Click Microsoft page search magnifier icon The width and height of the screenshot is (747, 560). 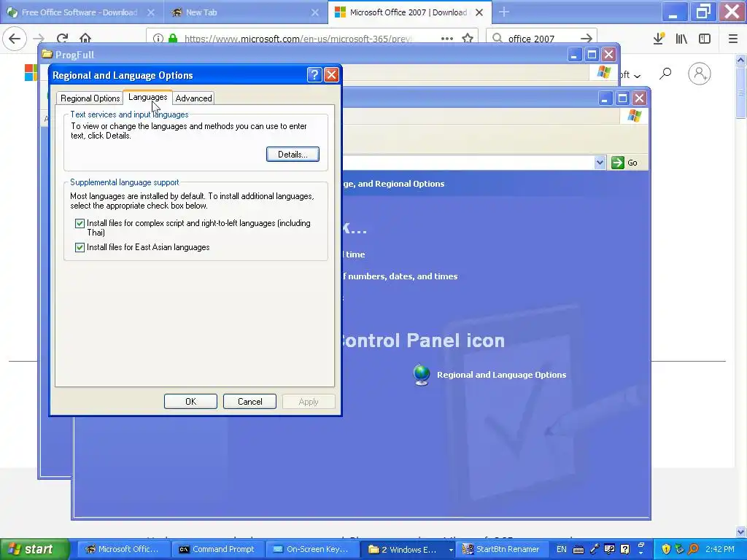click(x=665, y=74)
